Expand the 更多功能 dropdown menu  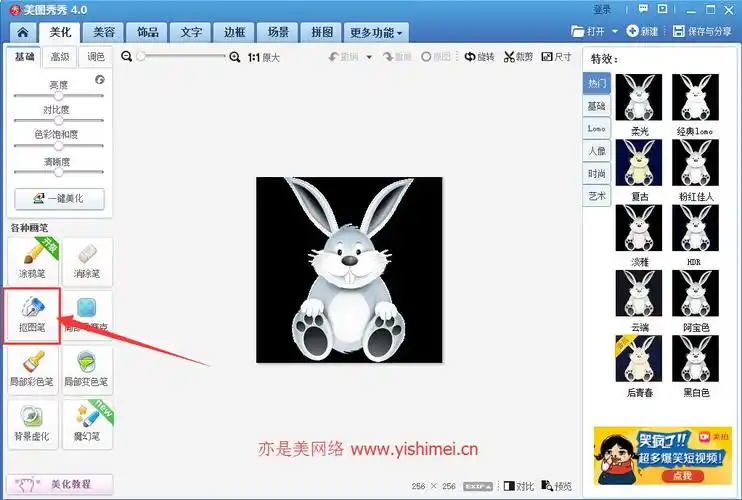tap(378, 32)
